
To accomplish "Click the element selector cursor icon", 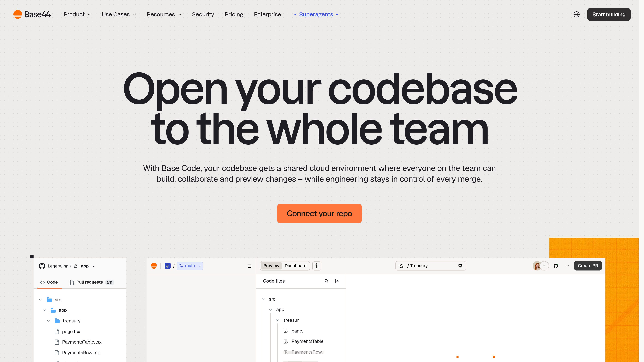I will (x=317, y=266).
